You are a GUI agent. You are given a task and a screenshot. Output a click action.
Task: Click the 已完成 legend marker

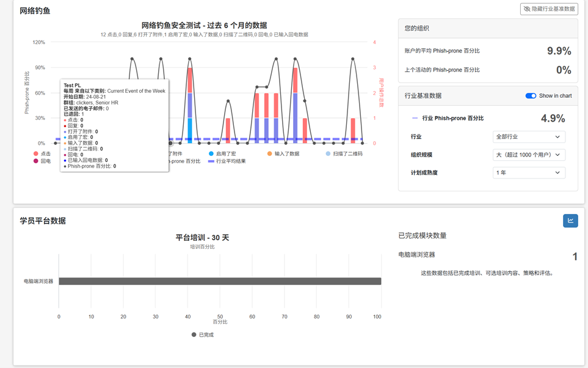pyautogui.click(x=194, y=335)
